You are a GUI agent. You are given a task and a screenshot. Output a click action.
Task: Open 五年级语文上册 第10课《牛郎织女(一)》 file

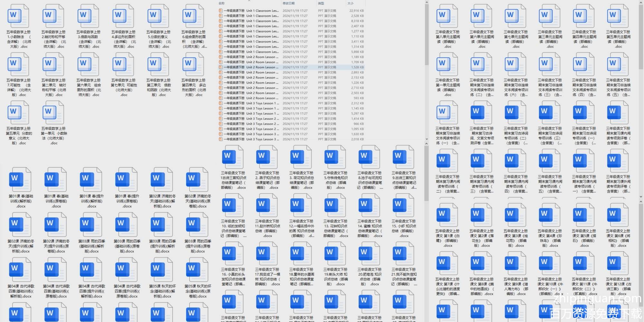coord(550,264)
